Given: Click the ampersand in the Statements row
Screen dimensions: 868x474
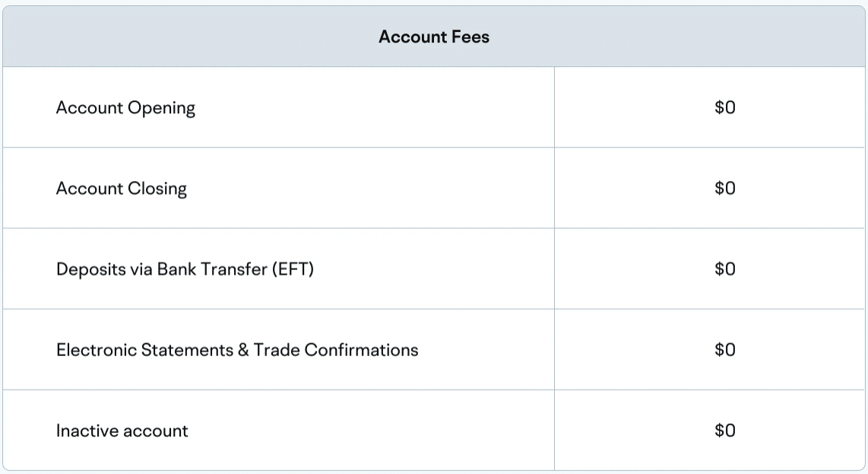Looking at the screenshot, I should [x=244, y=350].
